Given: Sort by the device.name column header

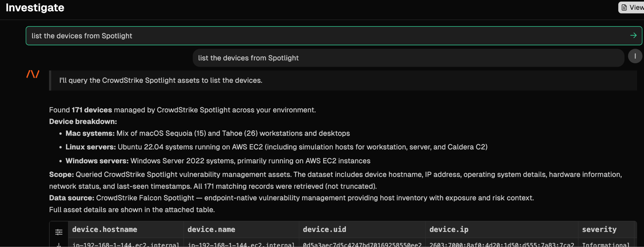Looking at the screenshot, I should (211, 229).
